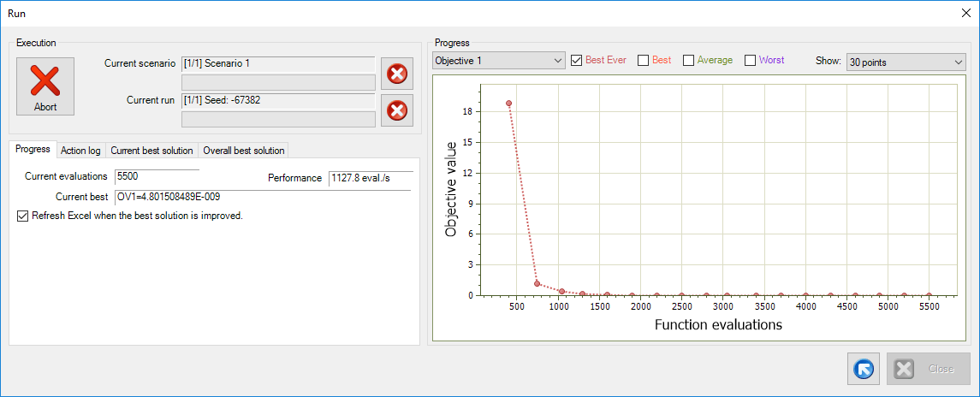Click the Current evaluations field
The width and height of the screenshot is (980, 397).
(157, 177)
